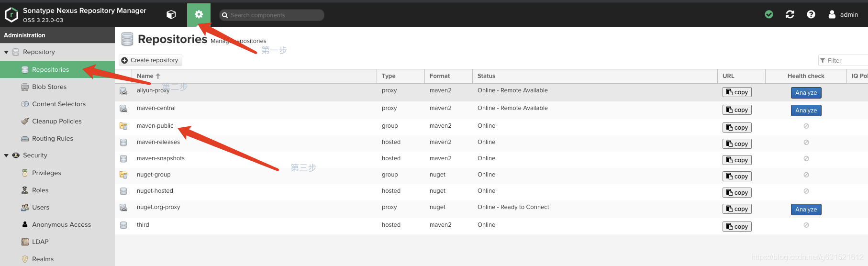Collapse the Security tree section
Viewport: 868px width, 266px height.
(6, 155)
